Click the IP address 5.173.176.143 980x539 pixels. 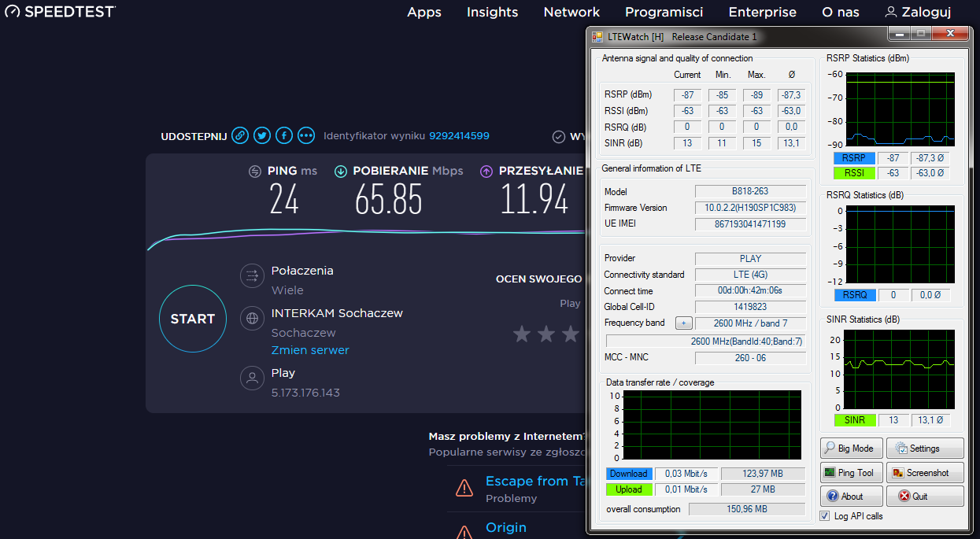tap(305, 392)
